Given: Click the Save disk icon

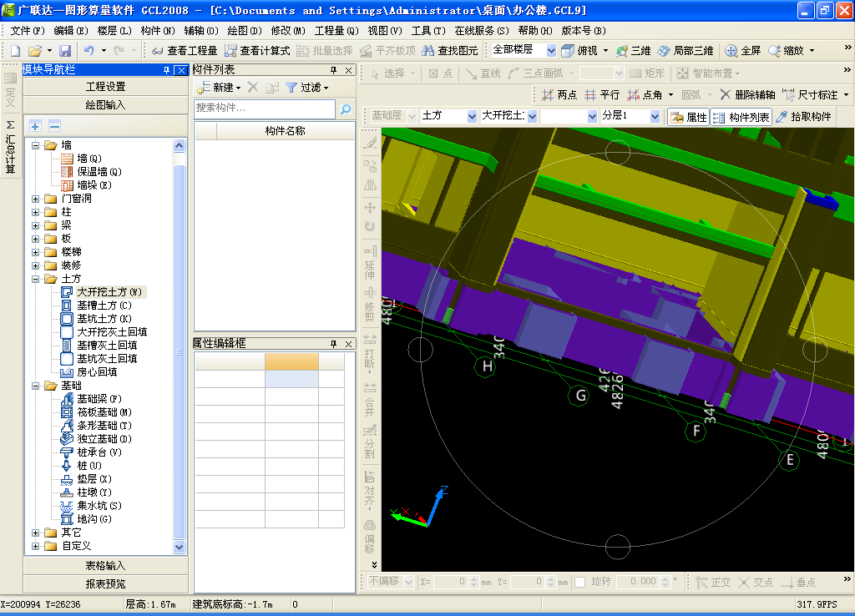Looking at the screenshot, I should (x=65, y=51).
